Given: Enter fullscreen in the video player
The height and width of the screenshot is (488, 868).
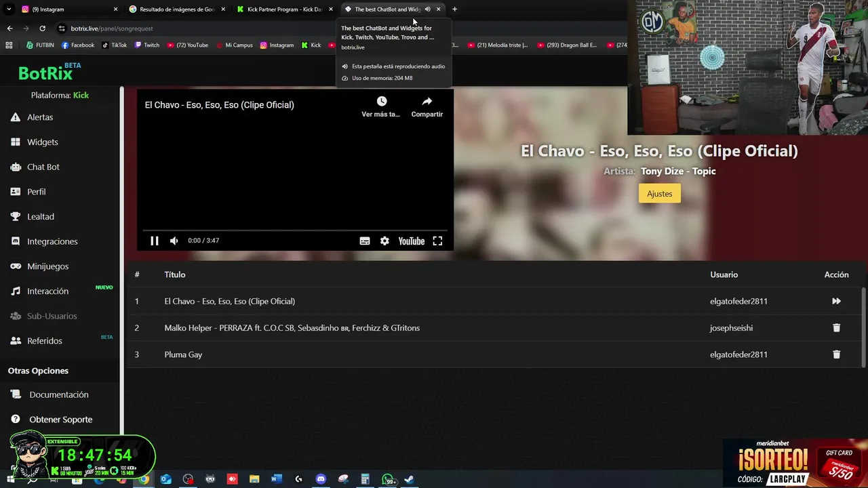Looking at the screenshot, I should tap(437, 241).
